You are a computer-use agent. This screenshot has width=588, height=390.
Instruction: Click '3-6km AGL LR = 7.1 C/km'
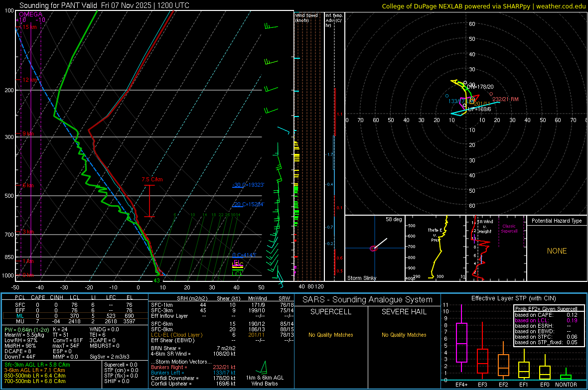point(34,370)
